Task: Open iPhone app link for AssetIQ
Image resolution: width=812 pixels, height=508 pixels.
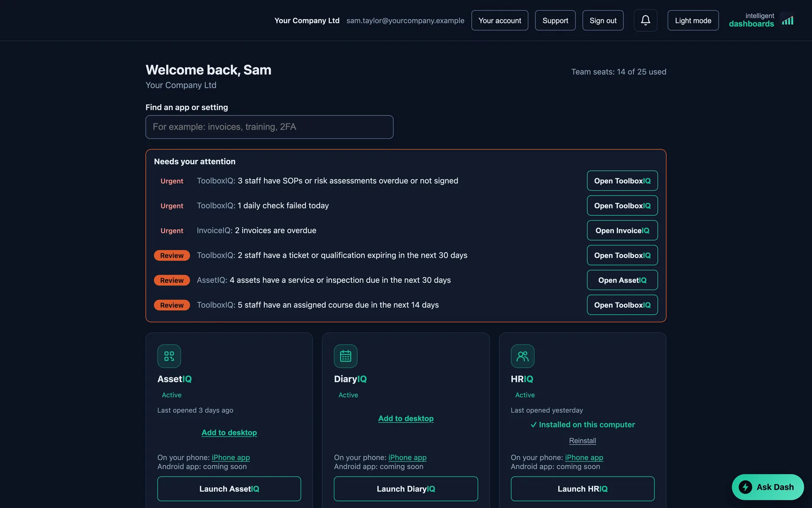Action: coord(231,457)
